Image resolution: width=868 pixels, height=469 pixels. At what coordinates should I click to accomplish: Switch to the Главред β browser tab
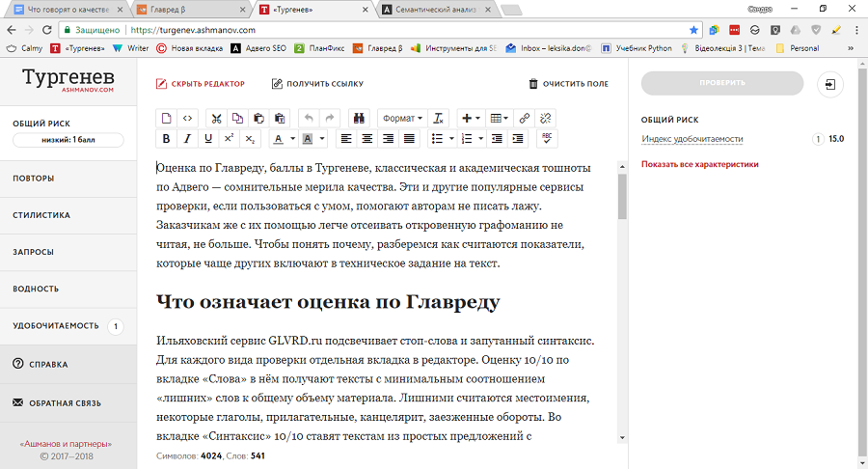(192, 10)
